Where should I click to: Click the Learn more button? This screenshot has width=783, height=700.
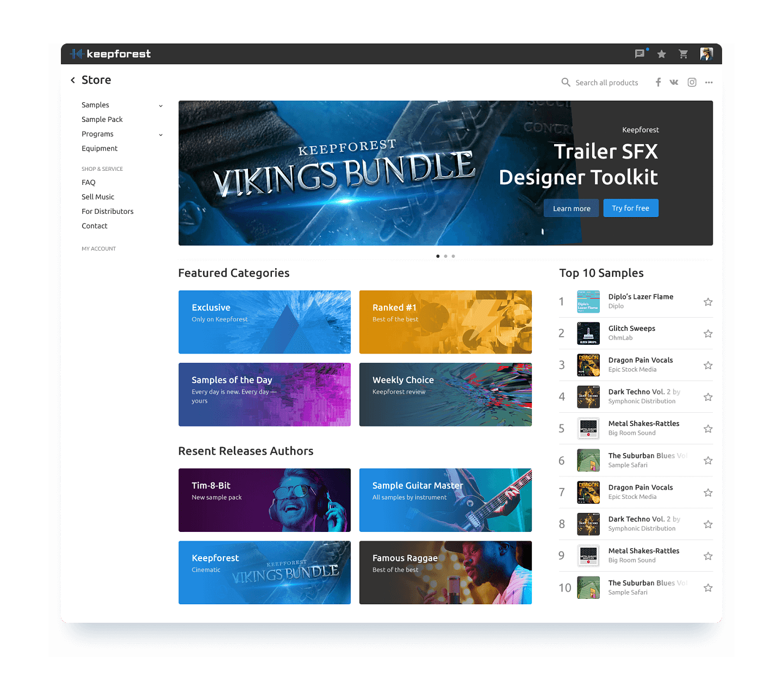tap(571, 208)
